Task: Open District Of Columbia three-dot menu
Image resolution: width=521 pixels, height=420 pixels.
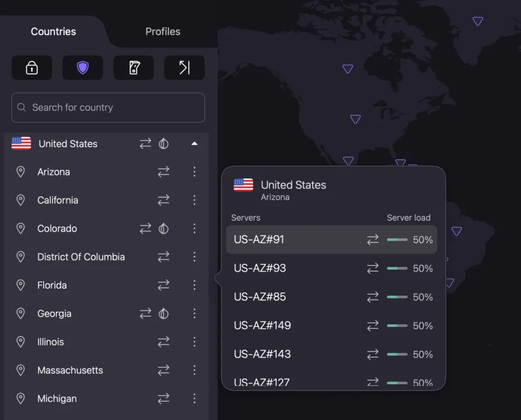Action: point(194,256)
